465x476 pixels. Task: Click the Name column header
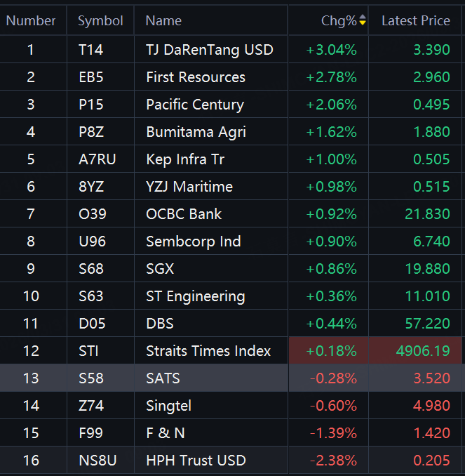pyautogui.click(x=163, y=20)
